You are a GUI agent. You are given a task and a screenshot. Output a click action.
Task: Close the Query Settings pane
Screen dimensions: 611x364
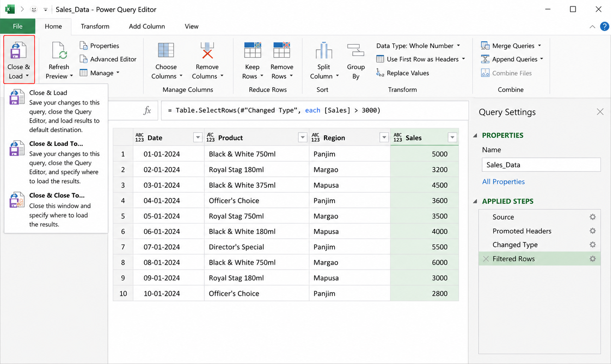click(600, 112)
